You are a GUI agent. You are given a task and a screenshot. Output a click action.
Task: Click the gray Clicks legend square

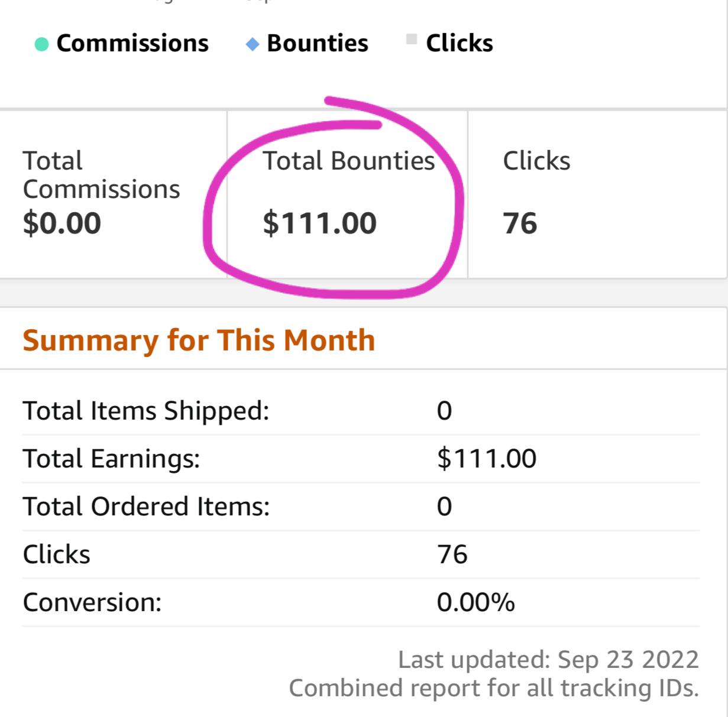(412, 40)
